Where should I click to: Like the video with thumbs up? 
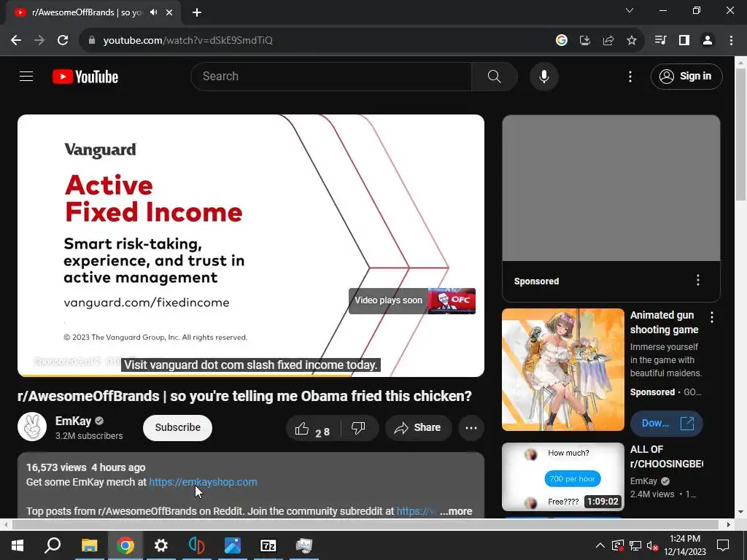point(313,428)
